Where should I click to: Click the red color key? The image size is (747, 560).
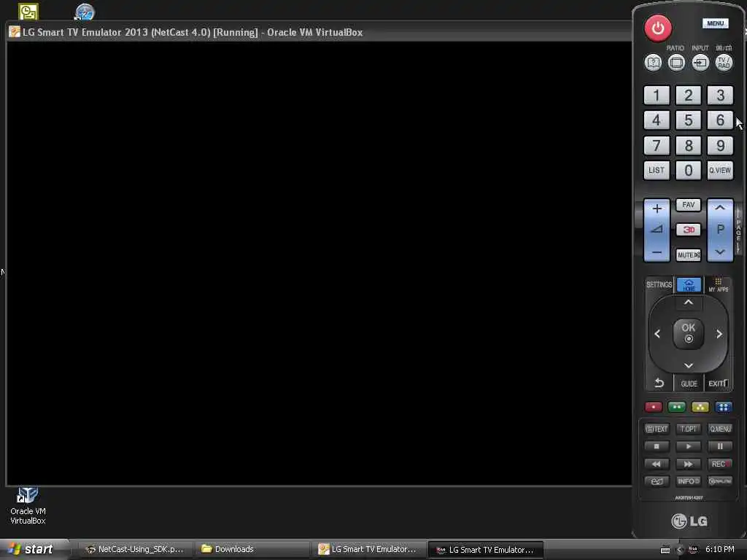point(654,407)
